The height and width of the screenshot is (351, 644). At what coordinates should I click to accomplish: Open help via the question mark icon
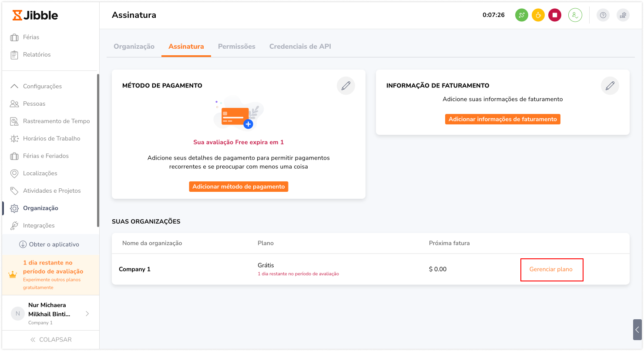tap(603, 15)
